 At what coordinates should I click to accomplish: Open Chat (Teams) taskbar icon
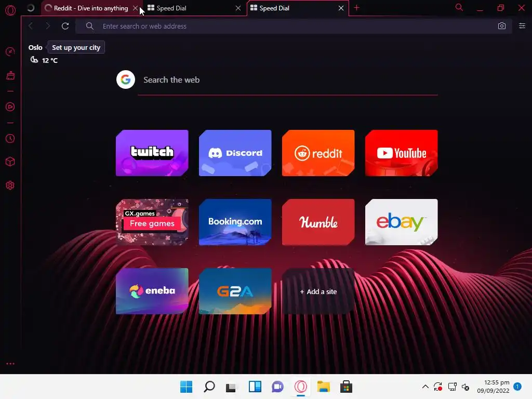[277, 387]
